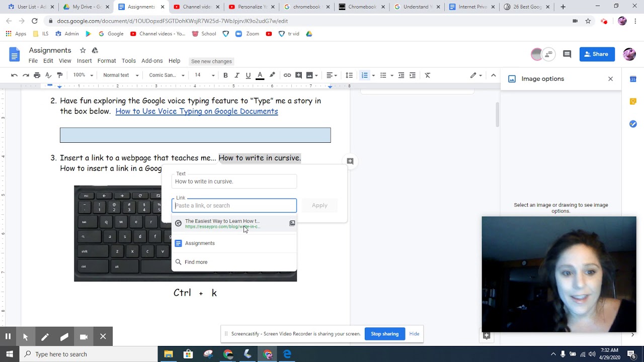Image resolution: width=644 pixels, height=362 pixels.
Task: Click the Link paste or search field
Action: coord(234,206)
